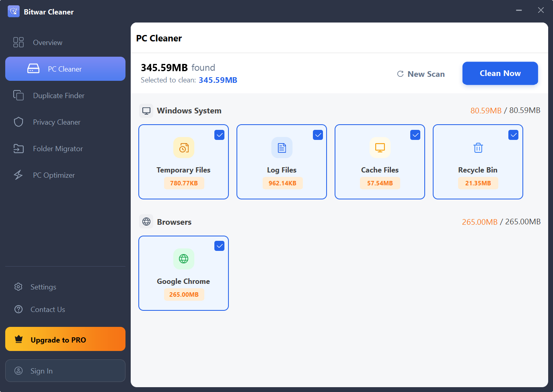Click the Browsers globe section icon

click(146, 222)
